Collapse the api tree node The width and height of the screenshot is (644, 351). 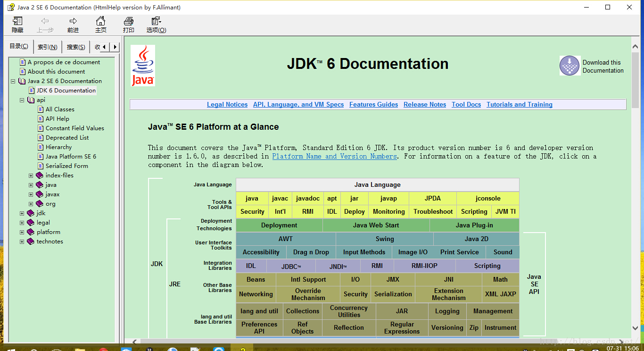coord(22,100)
